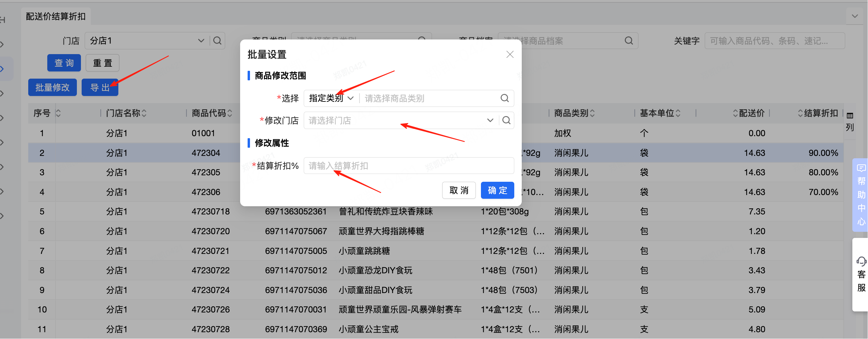
Task: Click barcode 6971147075067 cell
Action: coord(296,231)
